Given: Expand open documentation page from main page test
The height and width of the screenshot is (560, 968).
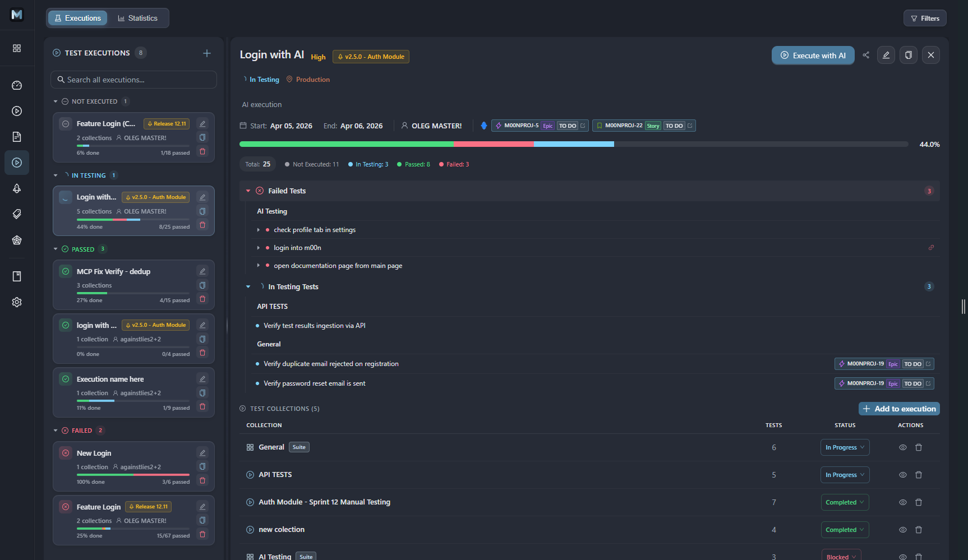Looking at the screenshot, I should pyautogui.click(x=258, y=266).
